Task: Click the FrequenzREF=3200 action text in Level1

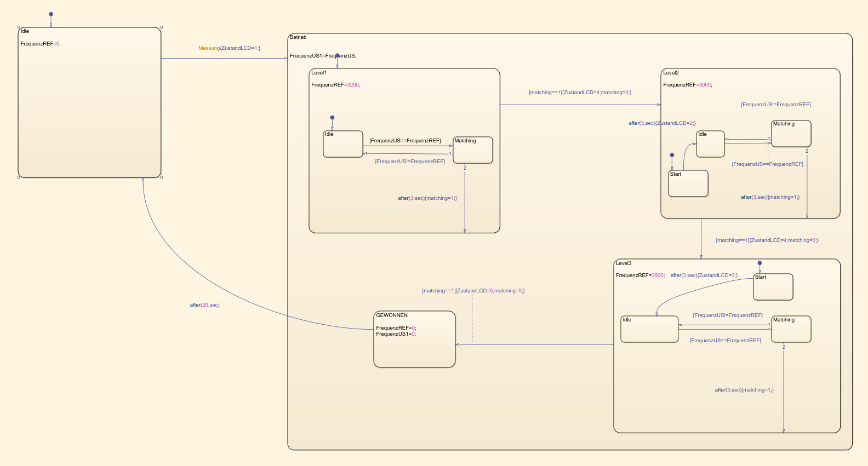Action: tap(335, 85)
